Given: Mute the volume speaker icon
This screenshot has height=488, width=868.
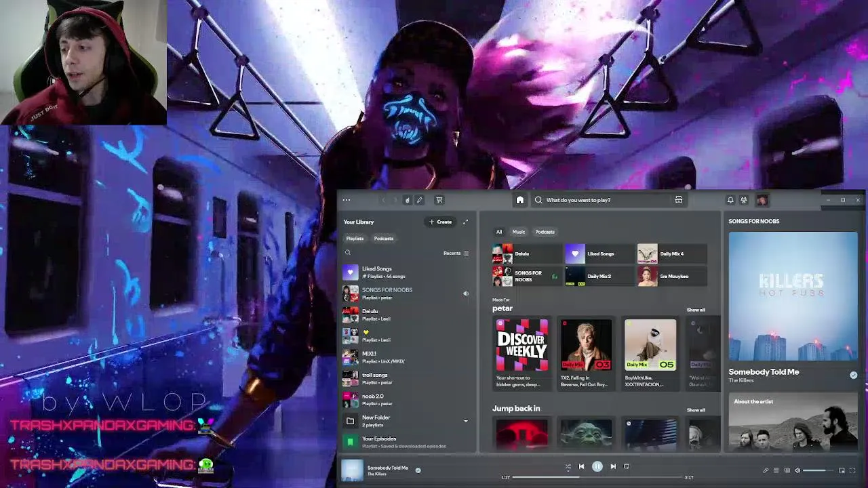Looking at the screenshot, I should pos(797,470).
